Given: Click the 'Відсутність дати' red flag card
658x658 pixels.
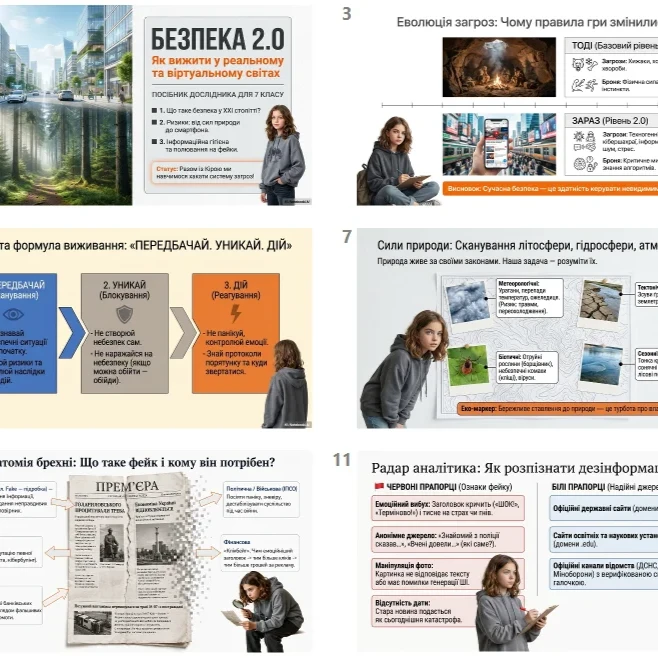Looking at the screenshot, I should pos(448,611).
